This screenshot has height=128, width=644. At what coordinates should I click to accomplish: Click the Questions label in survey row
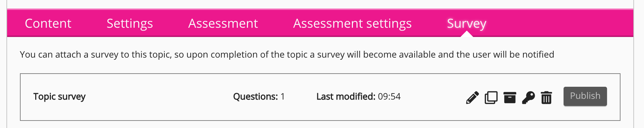(255, 97)
